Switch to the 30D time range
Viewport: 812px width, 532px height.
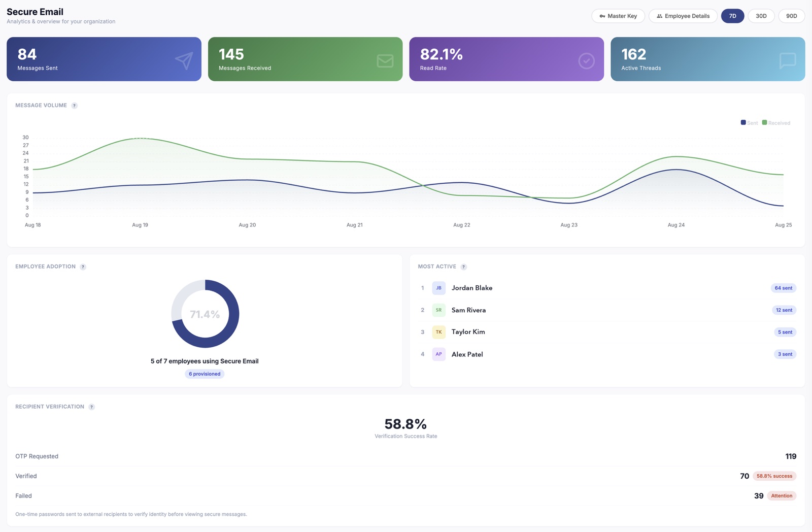pos(761,16)
